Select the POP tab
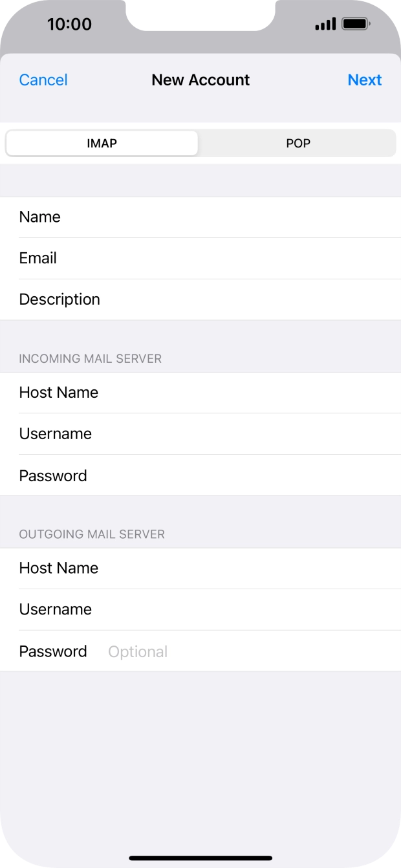 tap(297, 143)
